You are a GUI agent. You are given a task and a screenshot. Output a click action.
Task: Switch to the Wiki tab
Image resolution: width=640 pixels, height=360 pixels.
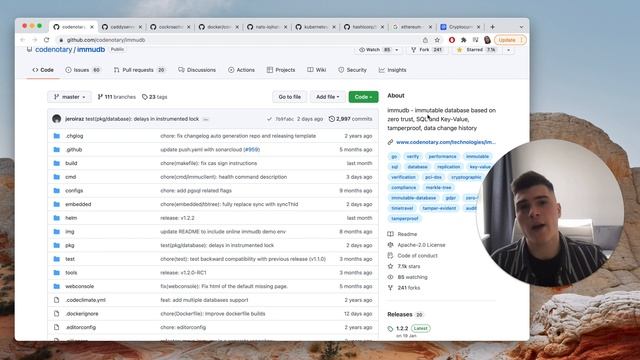[x=317, y=70]
